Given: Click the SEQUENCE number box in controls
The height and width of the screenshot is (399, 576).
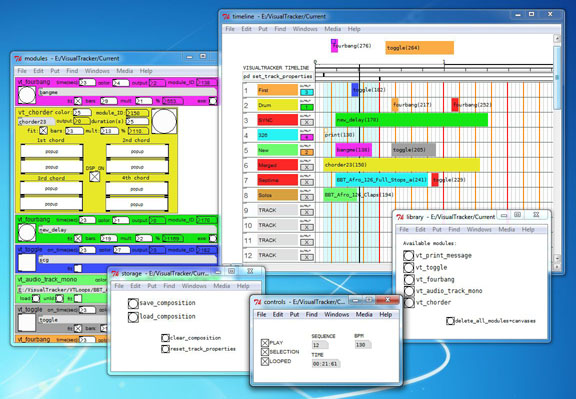Looking at the screenshot, I should point(320,345).
